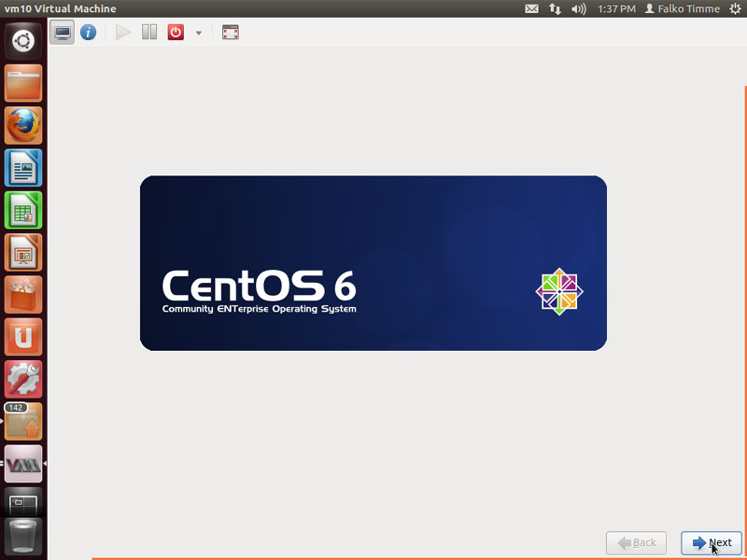The width and height of the screenshot is (747, 560).
Task: Open Ubuntu One launcher
Action: (23, 337)
